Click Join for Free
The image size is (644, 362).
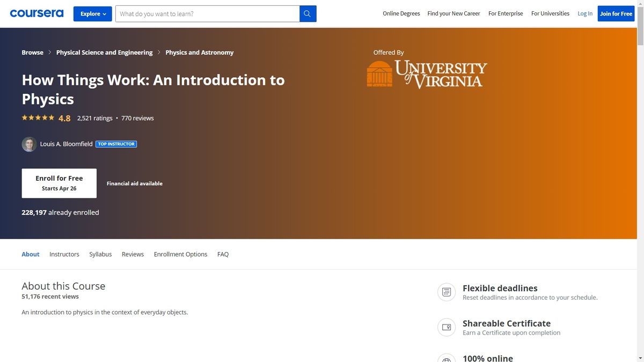616,13
